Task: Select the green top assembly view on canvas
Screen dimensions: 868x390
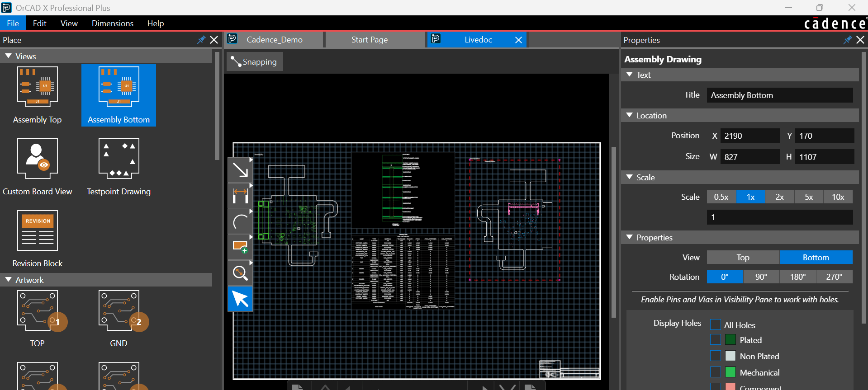Action: (x=298, y=215)
